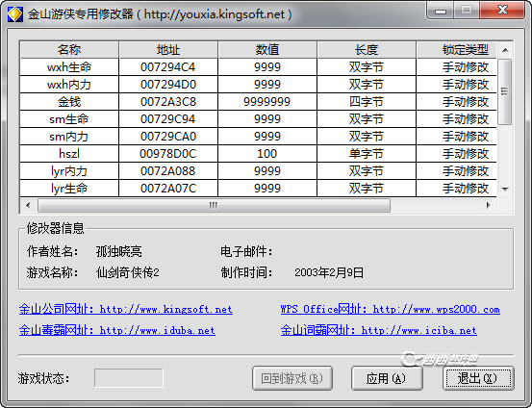Click the 长度 column header
Screen dimensions: 532x408
coord(367,50)
